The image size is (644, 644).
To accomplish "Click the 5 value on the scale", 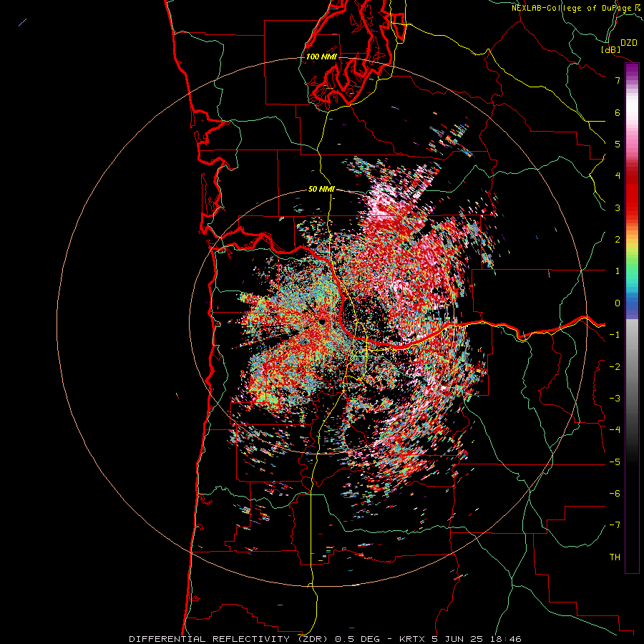I will point(618,144).
